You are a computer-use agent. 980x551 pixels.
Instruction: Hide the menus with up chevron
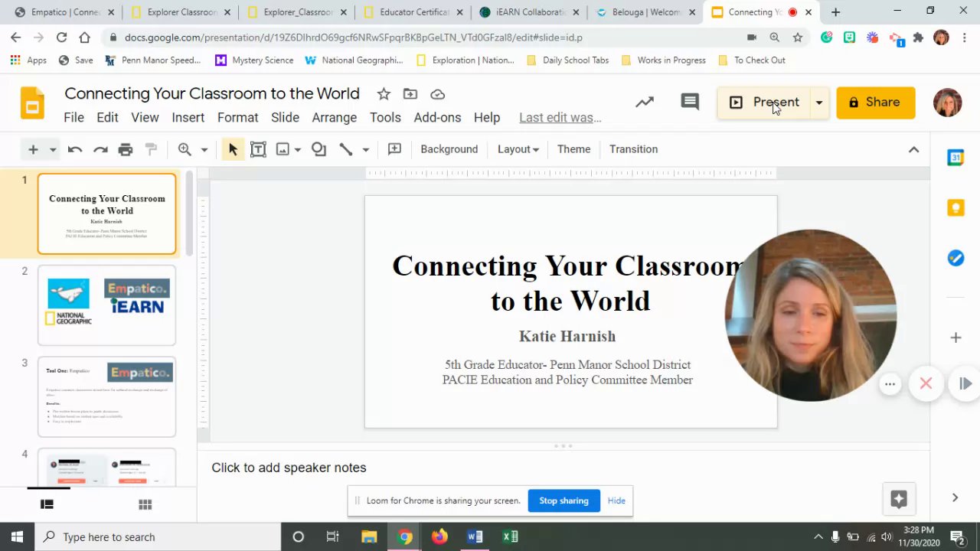pyautogui.click(x=913, y=149)
